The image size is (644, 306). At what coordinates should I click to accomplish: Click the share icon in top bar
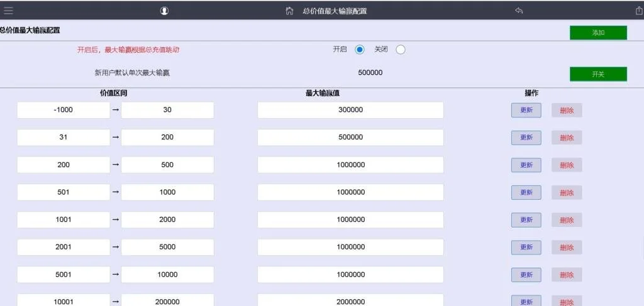pos(639,11)
